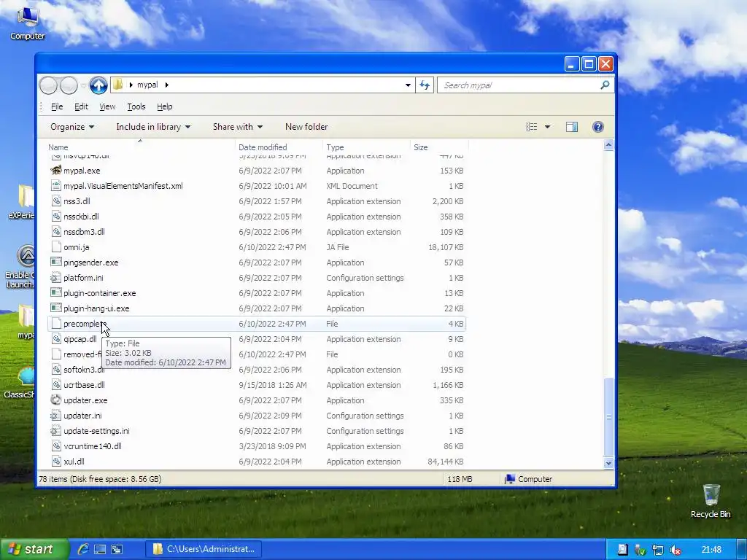The width and height of the screenshot is (747, 560).
Task: Click the Switch between windows quick launch icon
Action: pyautogui.click(x=116, y=549)
